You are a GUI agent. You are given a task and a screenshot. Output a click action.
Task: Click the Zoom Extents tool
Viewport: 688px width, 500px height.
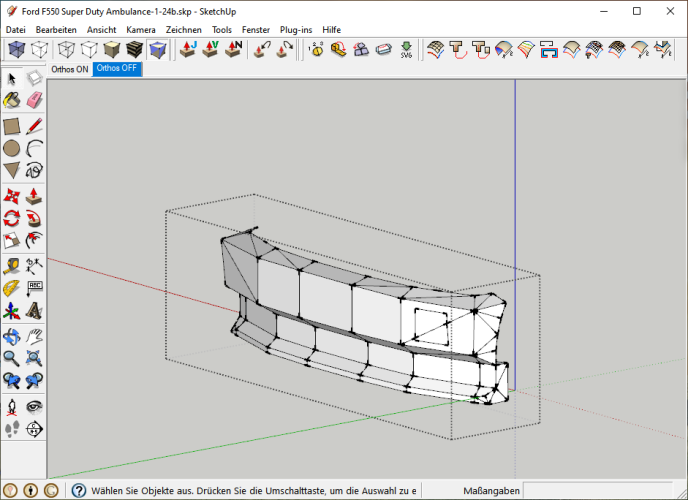(34, 358)
